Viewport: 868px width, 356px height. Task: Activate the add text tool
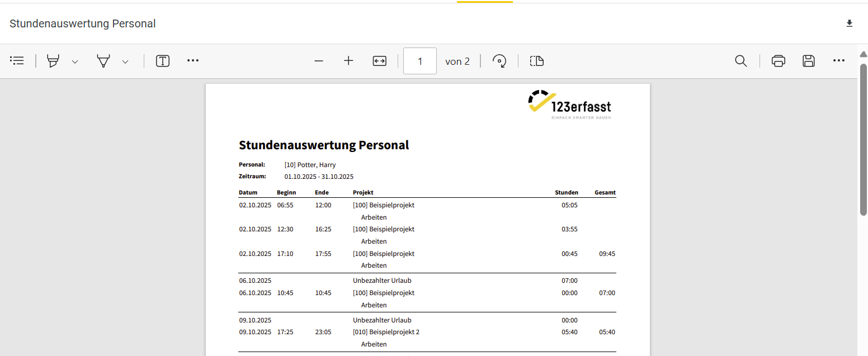163,61
